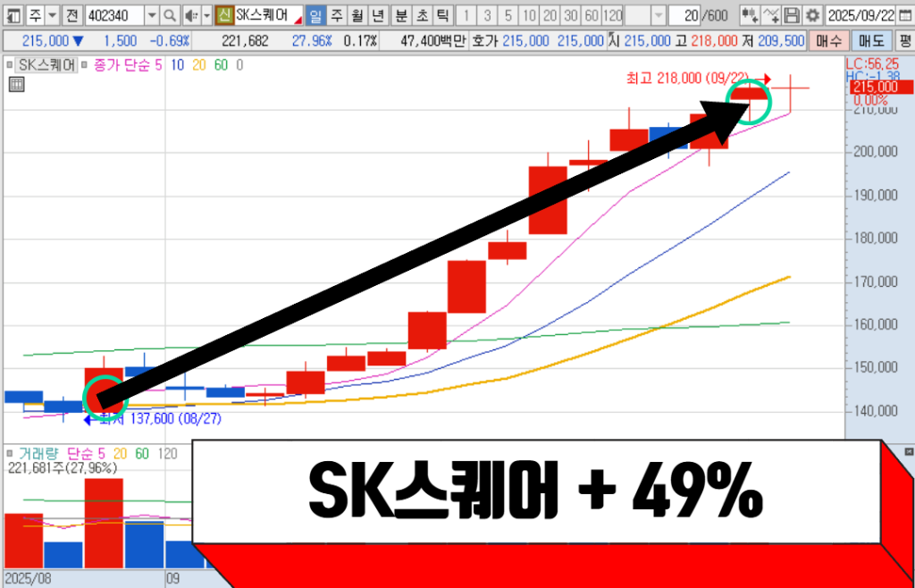Open the 주 market type dropdown arrow
Viewport: 915px width, 588px height.
pyautogui.click(x=51, y=16)
